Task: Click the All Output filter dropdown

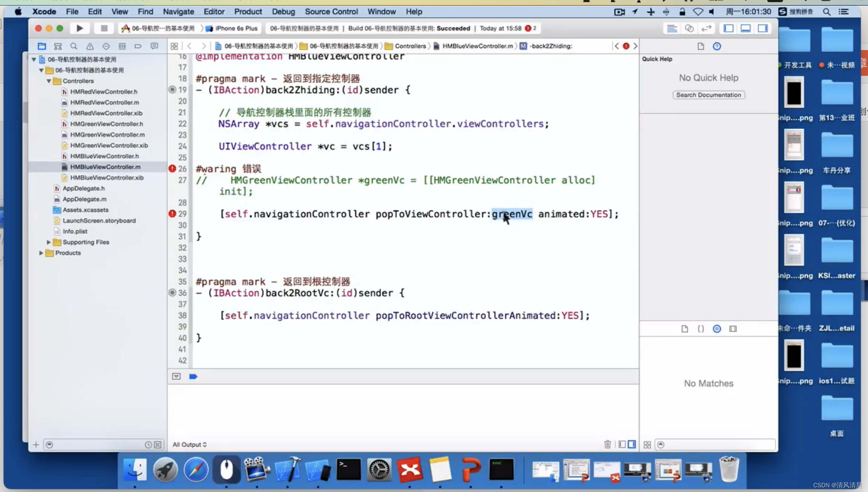Action: click(189, 444)
